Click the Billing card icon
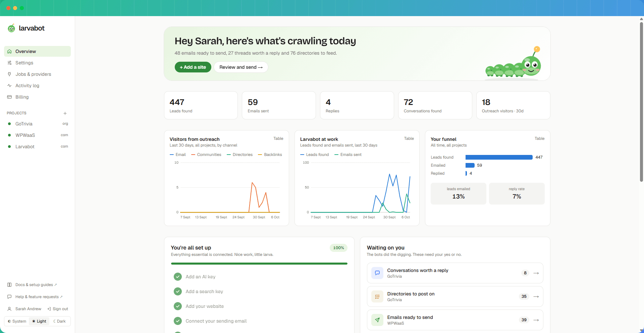This screenshot has height=333, width=644. 9,97
